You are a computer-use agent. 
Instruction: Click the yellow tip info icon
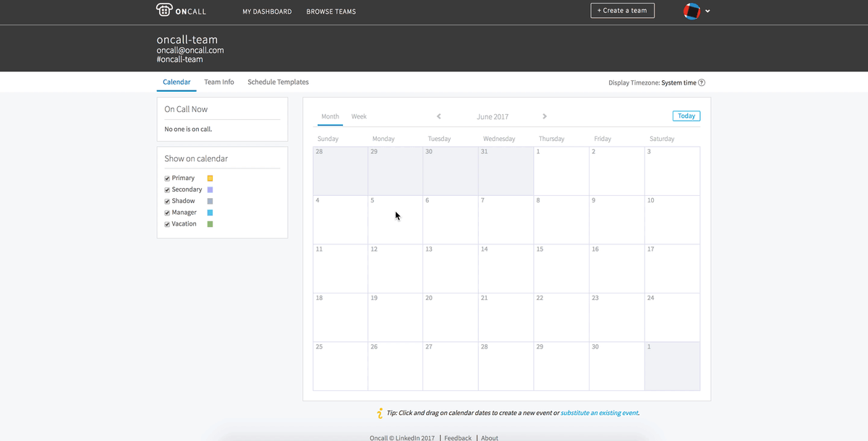380,414
